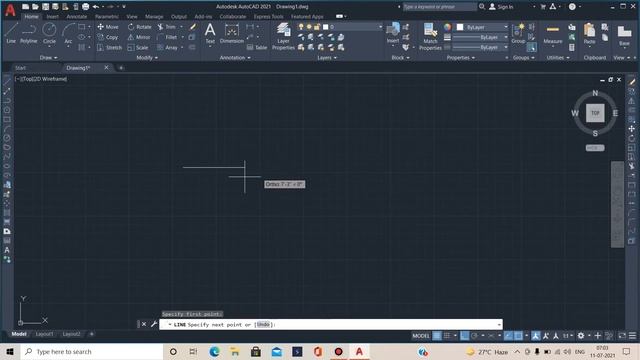Viewport: 640px width, 360px height.
Task: Switch to the Parametric ribbon tab
Action: [x=107, y=17]
